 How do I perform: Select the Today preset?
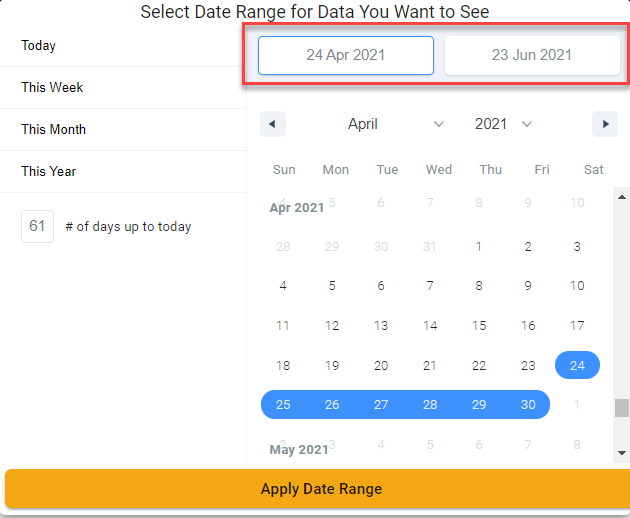pyautogui.click(x=123, y=45)
